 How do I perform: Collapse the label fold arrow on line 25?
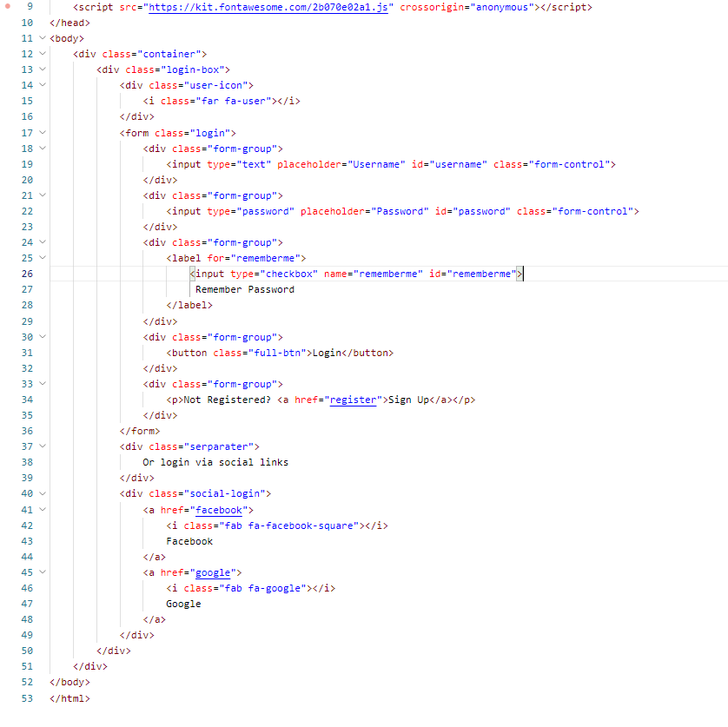tap(43, 258)
